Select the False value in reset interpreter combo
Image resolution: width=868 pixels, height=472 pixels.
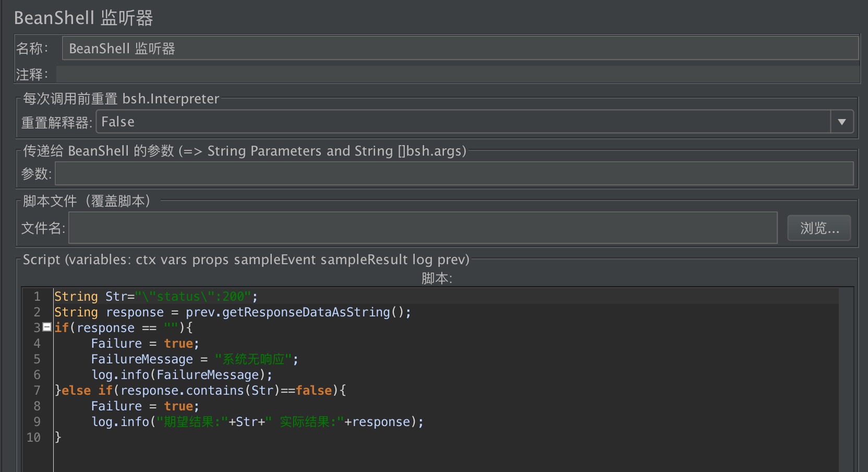[x=463, y=122]
